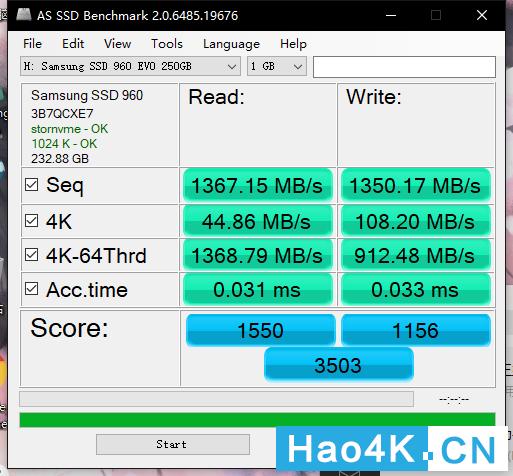513x476 pixels.
Task: Minimize the AS SSD Benchmark window
Action: point(391,15)
